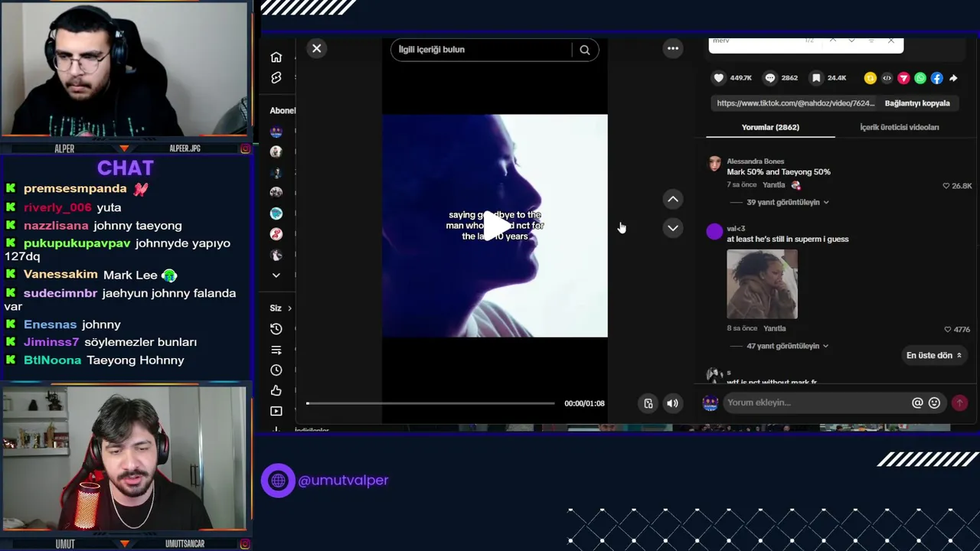The image size is (980, 551).
Task: Open the Your videos icon in sidebar
Action: point(276,412)
